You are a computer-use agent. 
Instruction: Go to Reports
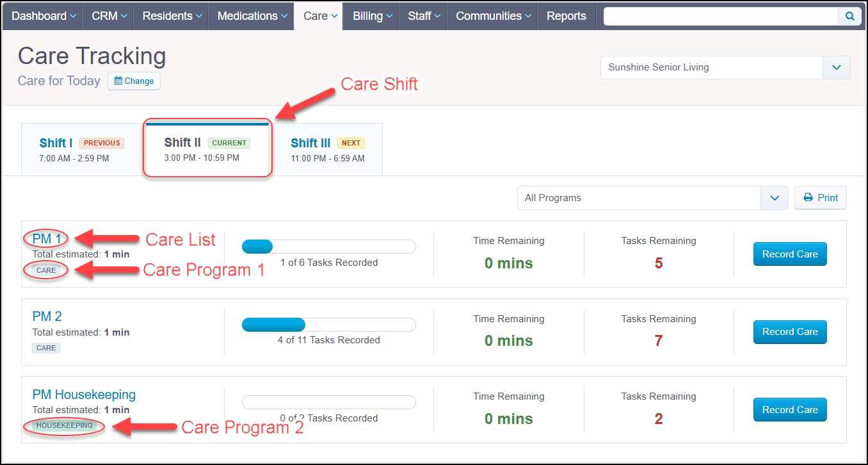click(567, 16)
